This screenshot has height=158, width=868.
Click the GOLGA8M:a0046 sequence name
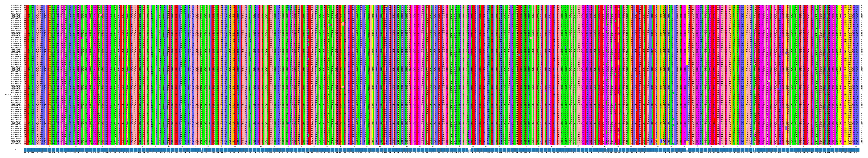point(17,110)
